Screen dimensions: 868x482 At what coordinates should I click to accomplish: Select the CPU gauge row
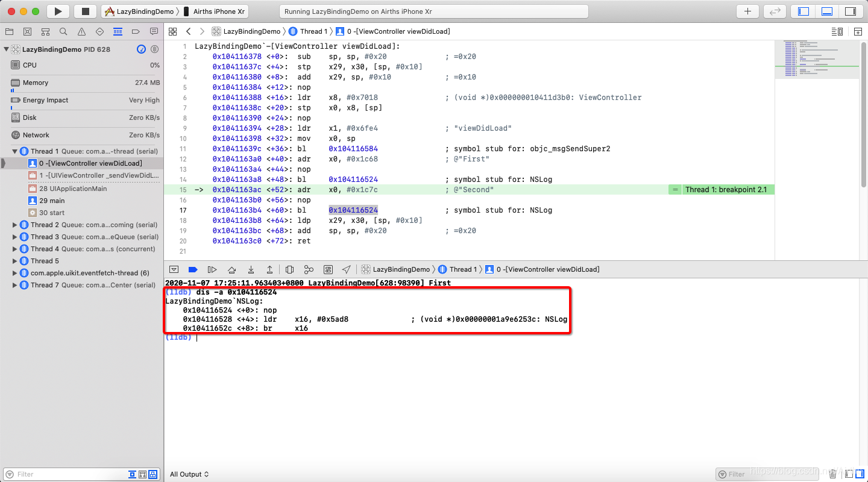82,65
